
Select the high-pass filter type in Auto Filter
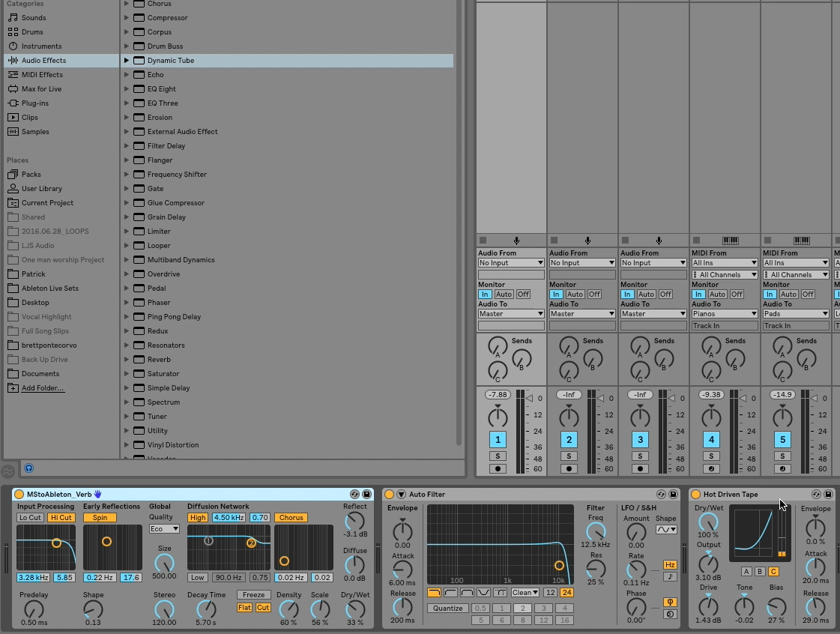point(450,592)
